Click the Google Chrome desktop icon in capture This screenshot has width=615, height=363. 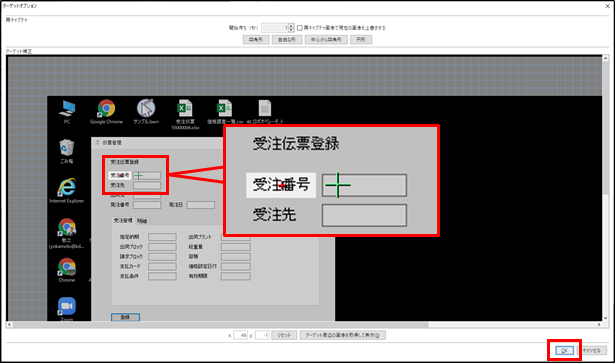tap(106, 109)
